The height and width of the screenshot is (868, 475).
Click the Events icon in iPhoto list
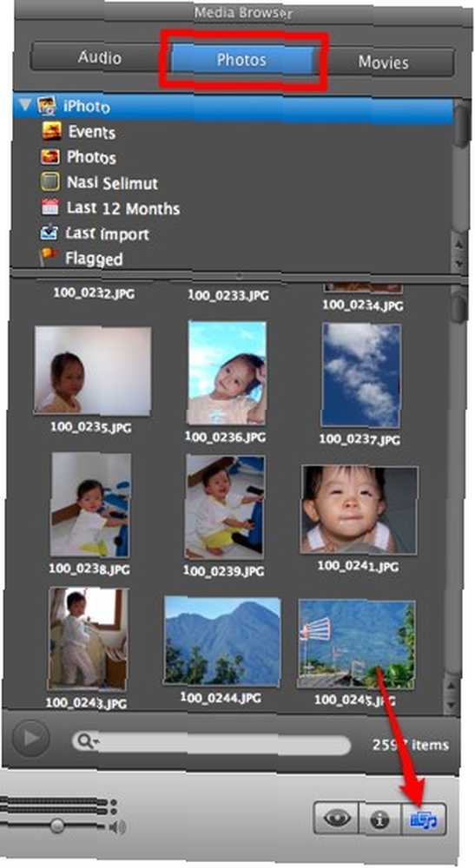(x=51, y=131)
